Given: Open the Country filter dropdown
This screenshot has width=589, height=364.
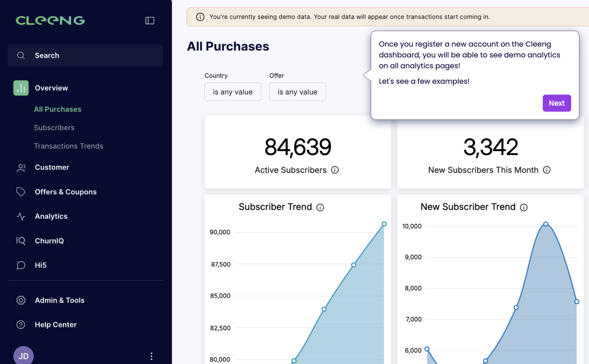Looking at the screenshot, I should pyautogui.click(x=233, y=92).
